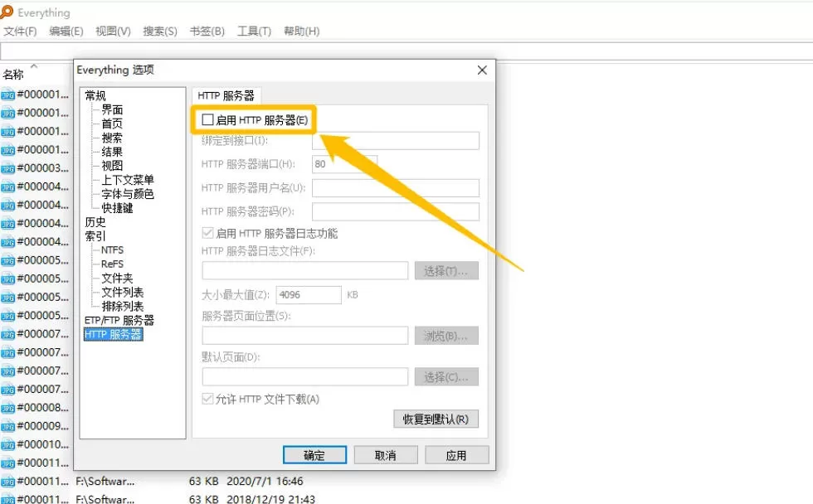Click the 绑定到接口 input field
Viewport: 813px width, 504px height.
[396, 140]
